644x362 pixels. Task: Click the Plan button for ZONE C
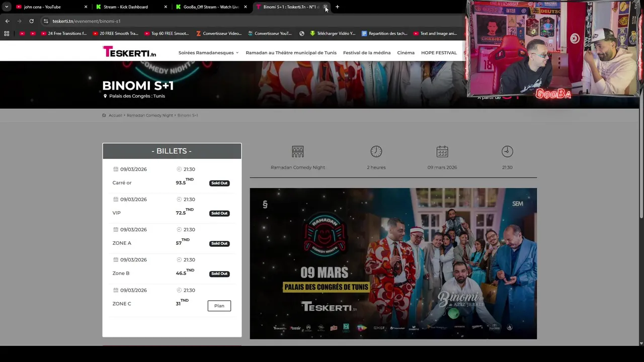click(x=219, y=306)
